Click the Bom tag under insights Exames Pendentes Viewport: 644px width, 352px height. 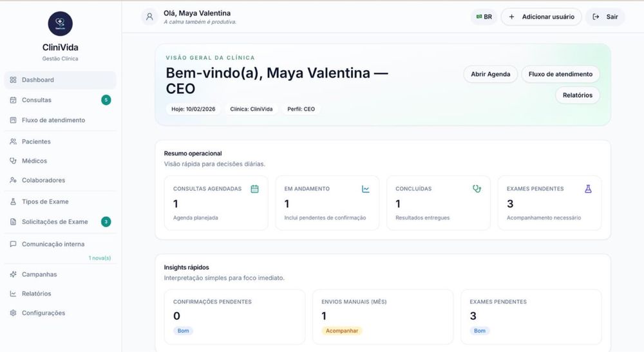(480, 331)
